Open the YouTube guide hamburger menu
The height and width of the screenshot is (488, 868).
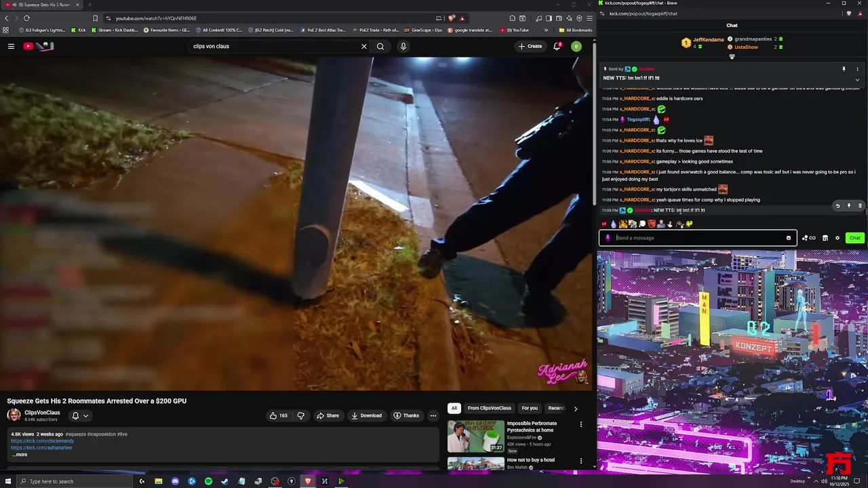11,46
